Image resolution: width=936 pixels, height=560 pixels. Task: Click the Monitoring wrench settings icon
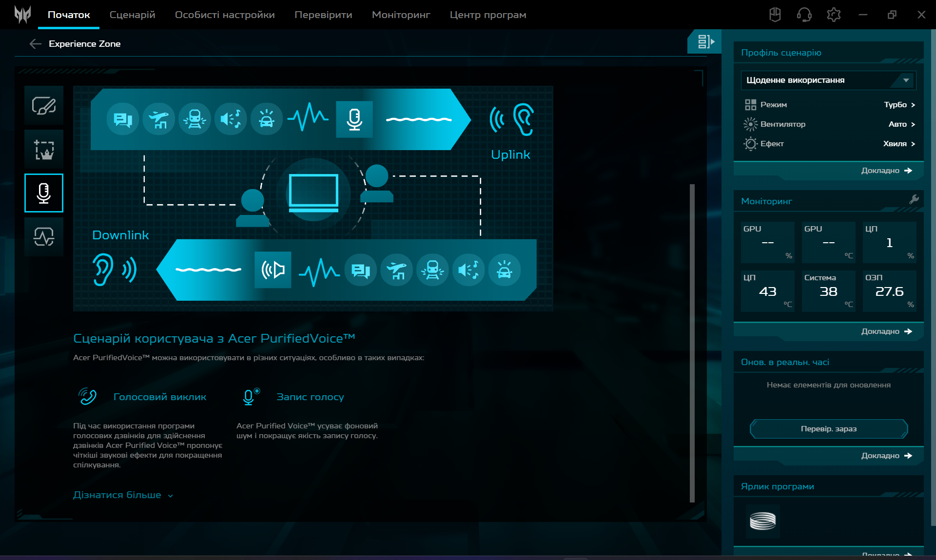pyautogui.click(x=914, y=199)
